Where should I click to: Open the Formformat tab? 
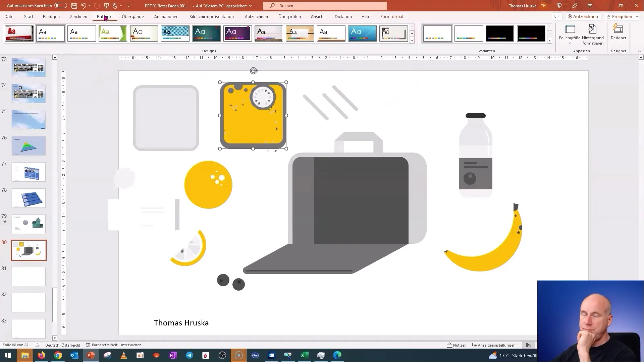(x=392, y=16)
